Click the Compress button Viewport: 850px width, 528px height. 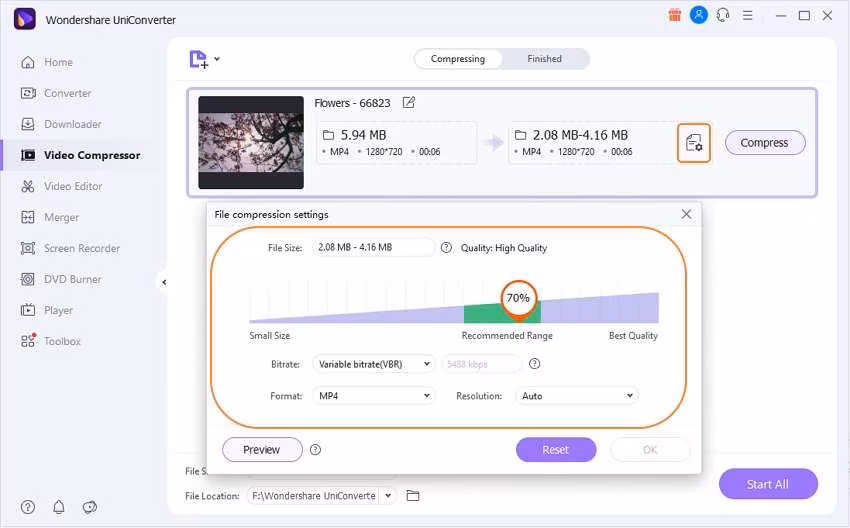(x=765, y=143)
